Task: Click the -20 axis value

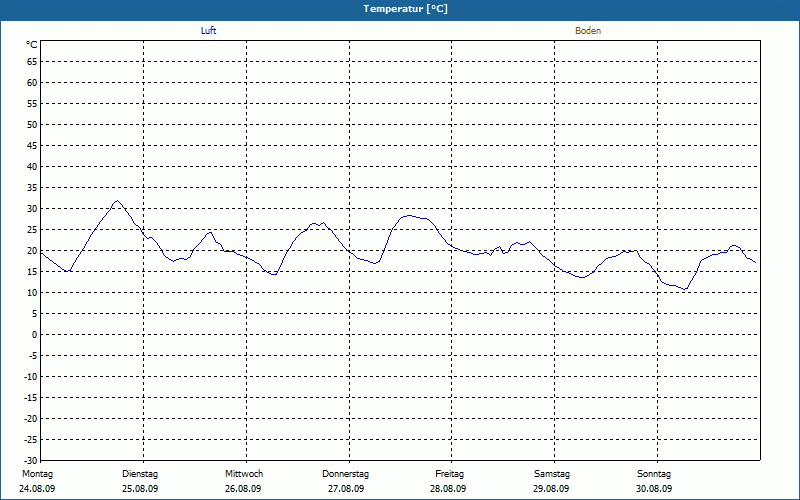Action: click(31, 418)
